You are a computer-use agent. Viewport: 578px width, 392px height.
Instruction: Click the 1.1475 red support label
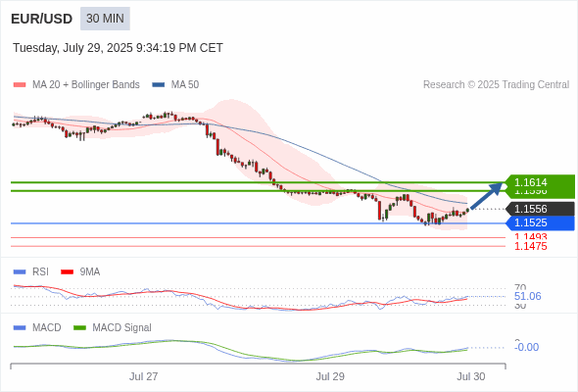point(530,246)
